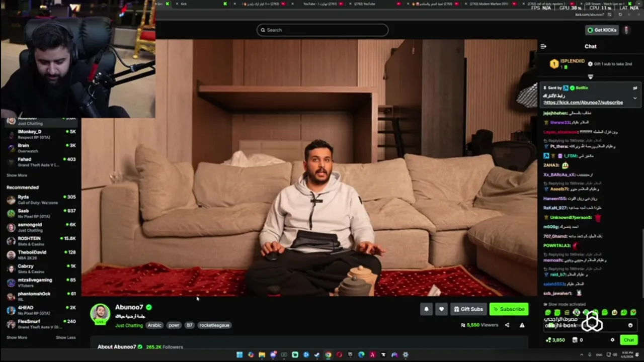The height and width of the screenshot is (362, 644).
Task: Open the user avatar menu at top right
Action: 626,30
